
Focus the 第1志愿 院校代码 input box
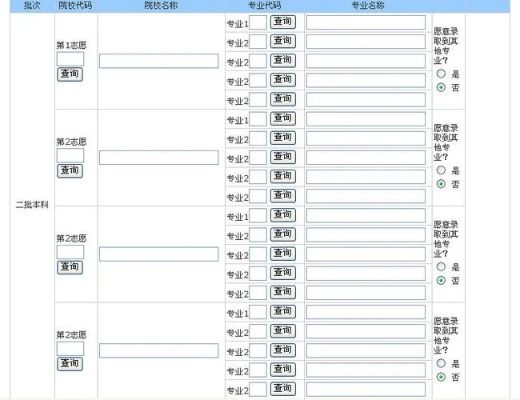[70, 59]
